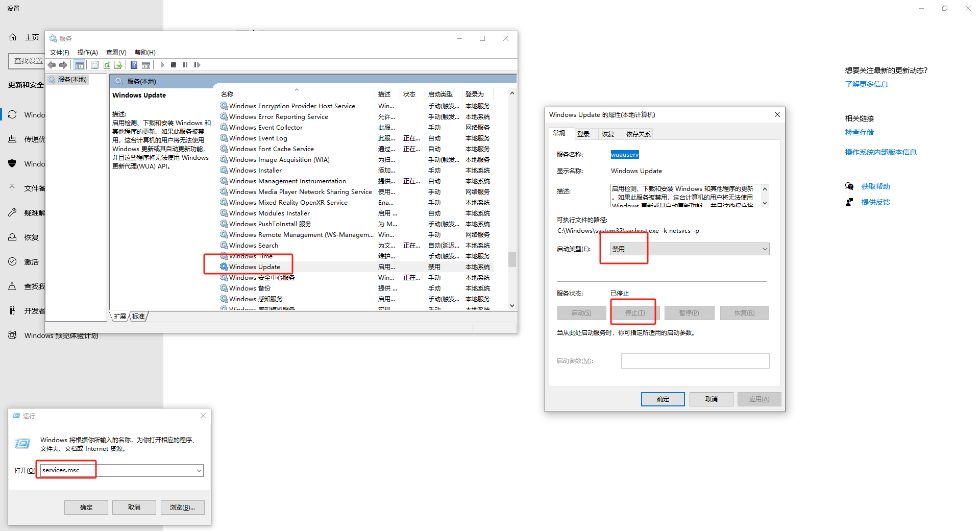Click the backup up-arrow icon in Settings sidebar
980x531 pixels.
point(13,188)
